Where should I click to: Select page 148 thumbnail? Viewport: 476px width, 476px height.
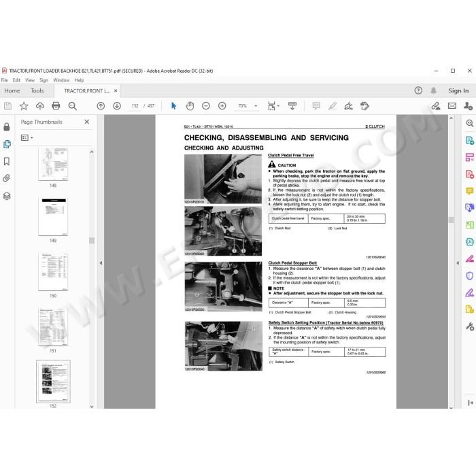coord(53,165)
